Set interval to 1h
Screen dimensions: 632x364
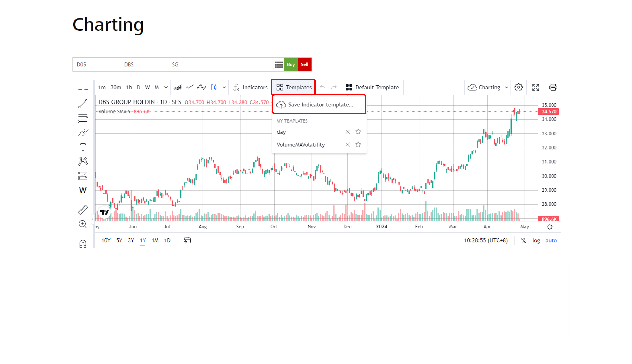(129, 87)
